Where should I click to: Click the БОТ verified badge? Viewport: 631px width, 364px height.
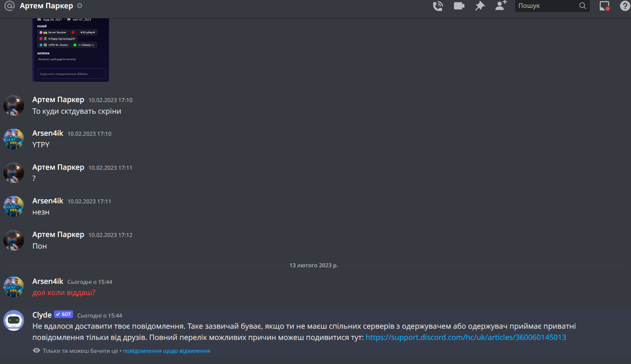[64, 315]
